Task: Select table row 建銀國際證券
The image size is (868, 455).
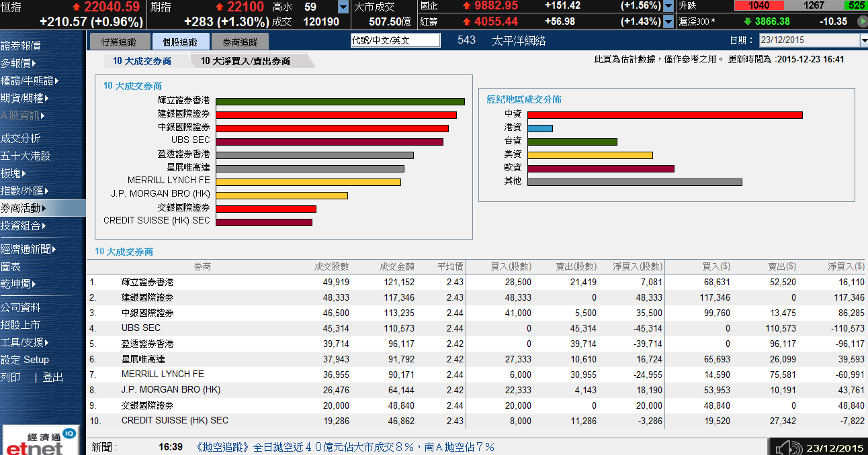Action: tap(477, 297)
